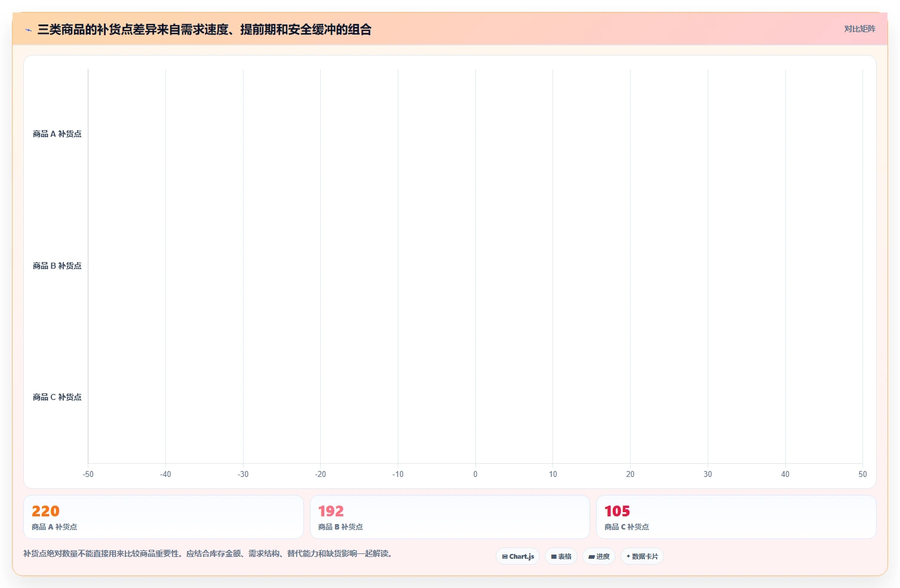This screenshot has height=588, width=900.
Task: Click the 进度 tag pill
Action: point(599,556)
